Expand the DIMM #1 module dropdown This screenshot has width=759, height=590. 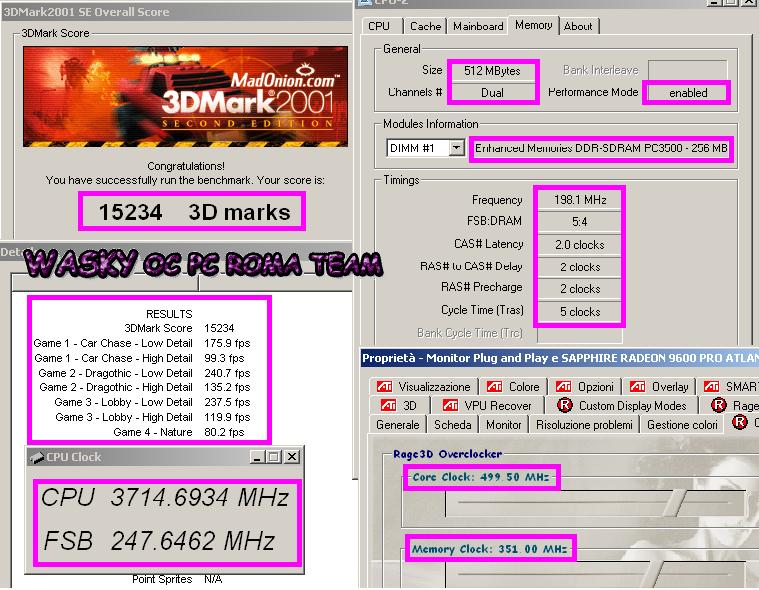(456, 148)
